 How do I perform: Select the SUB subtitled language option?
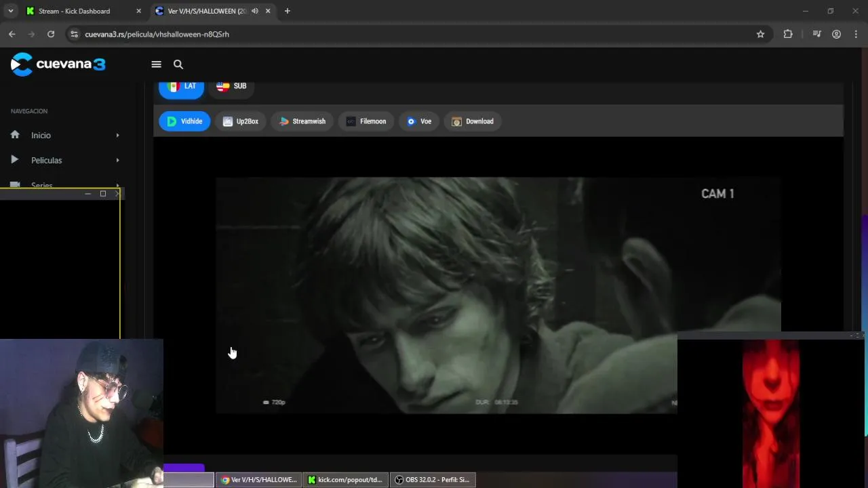231,87
